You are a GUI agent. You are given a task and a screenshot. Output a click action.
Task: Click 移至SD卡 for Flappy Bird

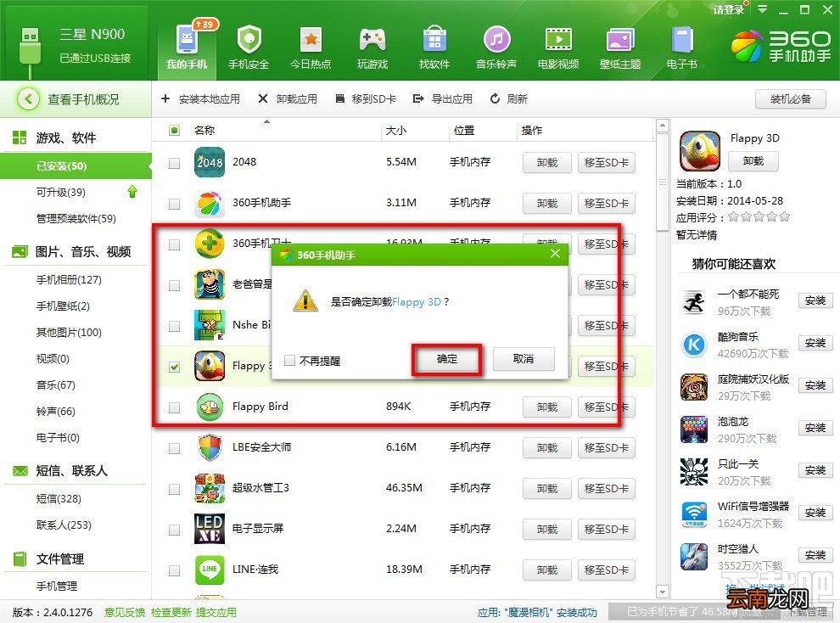tap(607, 407)
